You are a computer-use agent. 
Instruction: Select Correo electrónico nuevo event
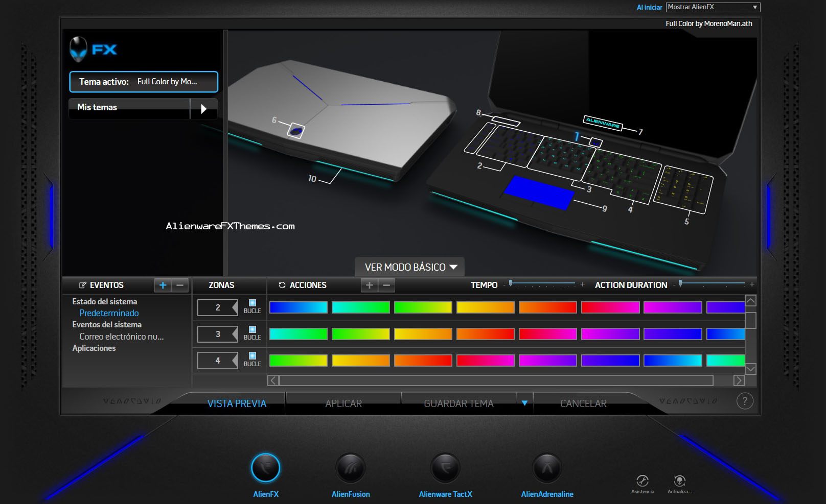click(122, 337)
